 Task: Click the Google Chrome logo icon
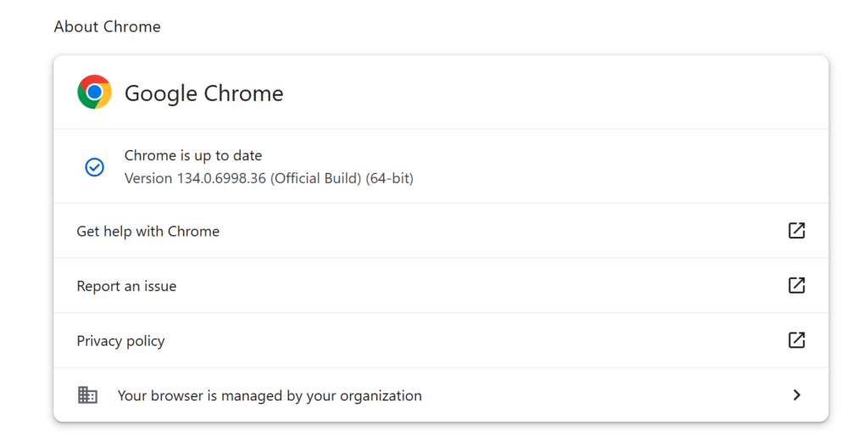coord(95,92)
